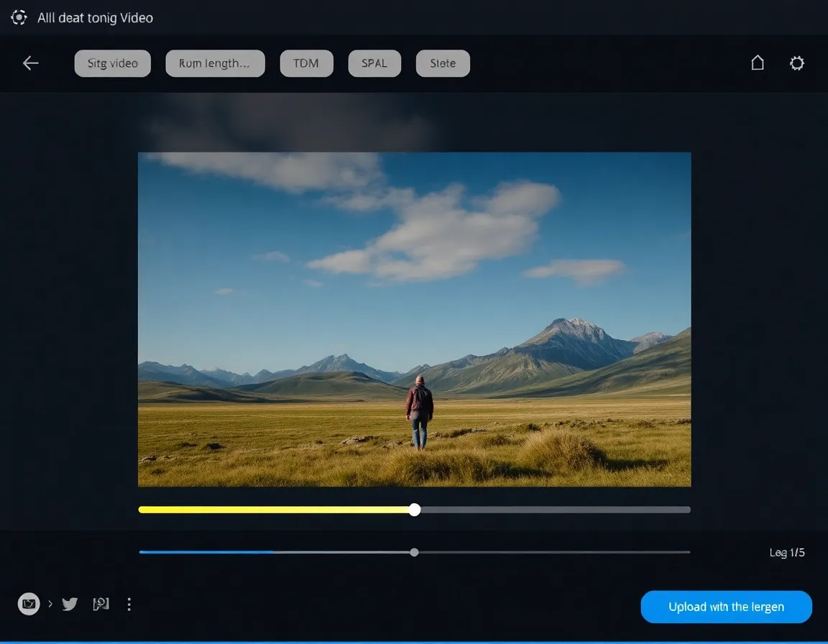Enable the SPAL filter chip
828x644 pixels.
point(374,63)
